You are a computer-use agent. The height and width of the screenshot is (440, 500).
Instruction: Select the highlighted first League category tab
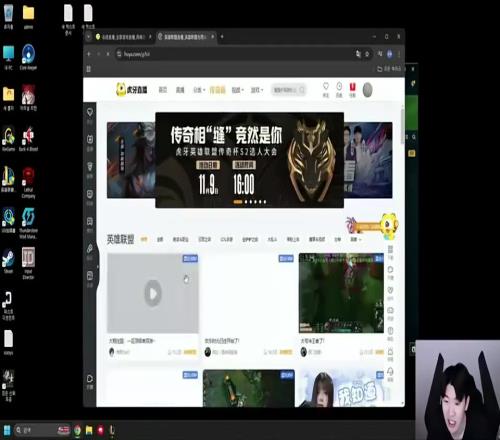click(x=144, y=239)
